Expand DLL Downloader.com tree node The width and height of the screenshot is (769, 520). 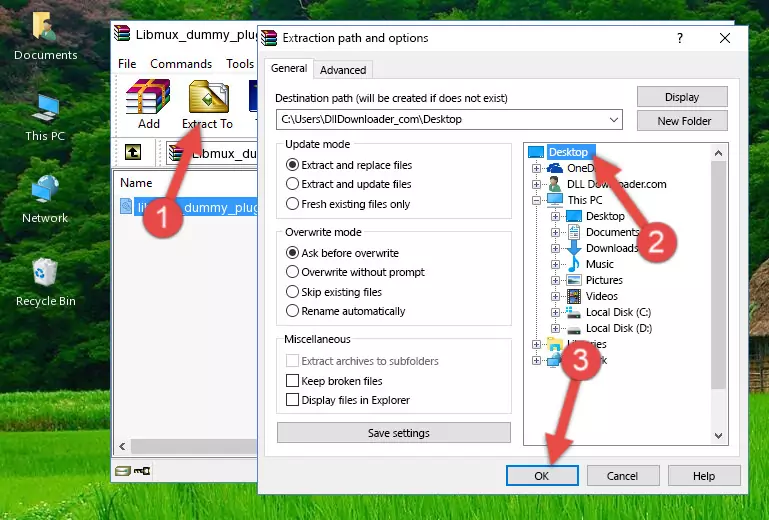click(536, 184)
